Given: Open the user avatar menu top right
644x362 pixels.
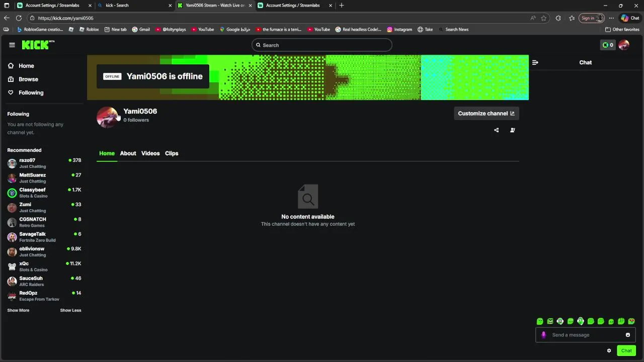Looking at the screenshot, I should [624, 45].
